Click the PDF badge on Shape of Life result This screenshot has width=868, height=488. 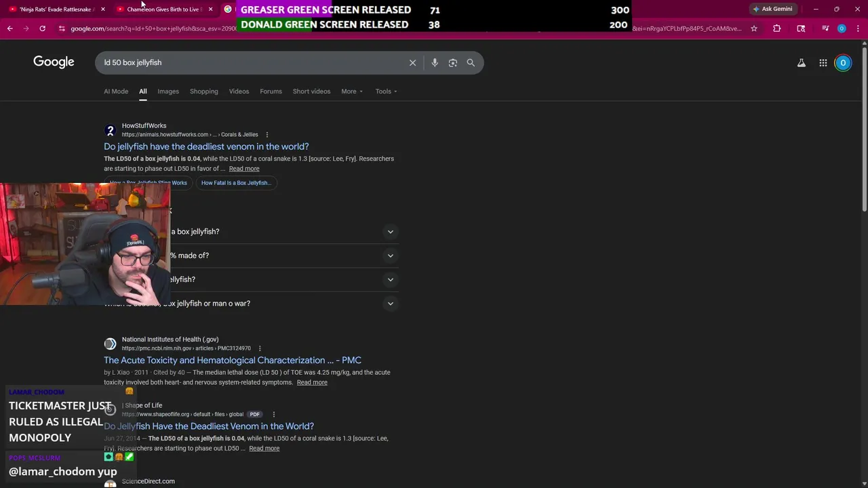click(254, 414)
